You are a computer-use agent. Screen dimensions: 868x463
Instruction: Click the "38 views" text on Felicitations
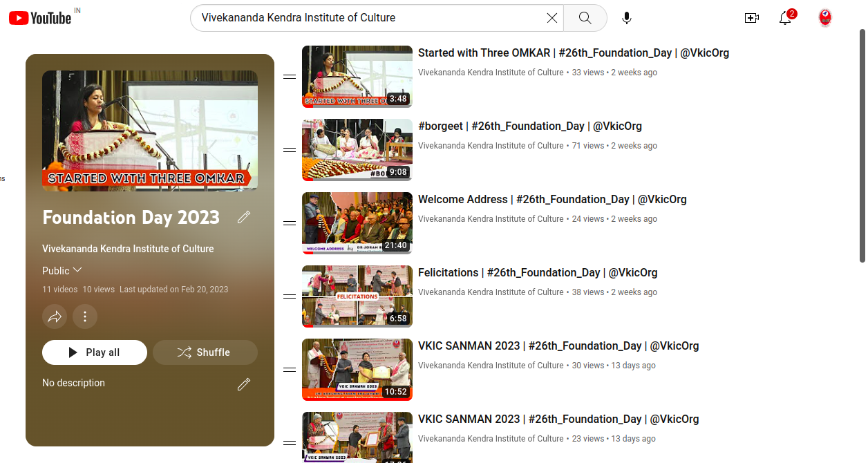[588, 292]
